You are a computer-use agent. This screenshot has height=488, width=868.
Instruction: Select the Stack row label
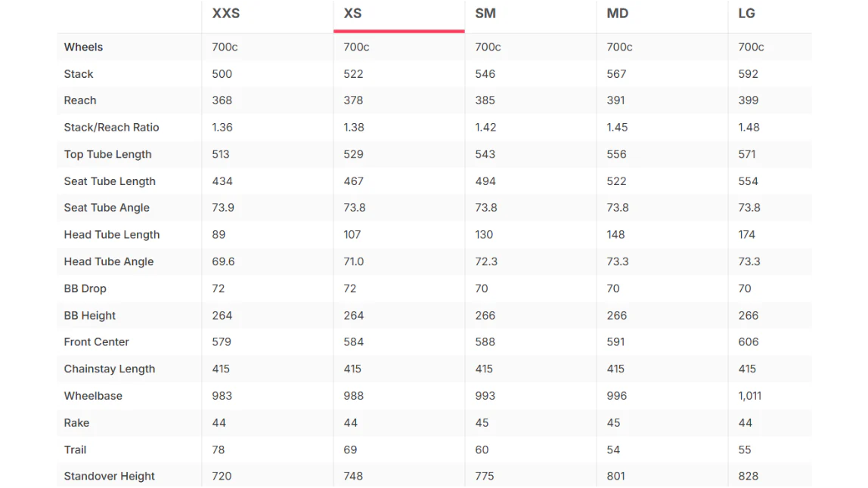point(79,74)
